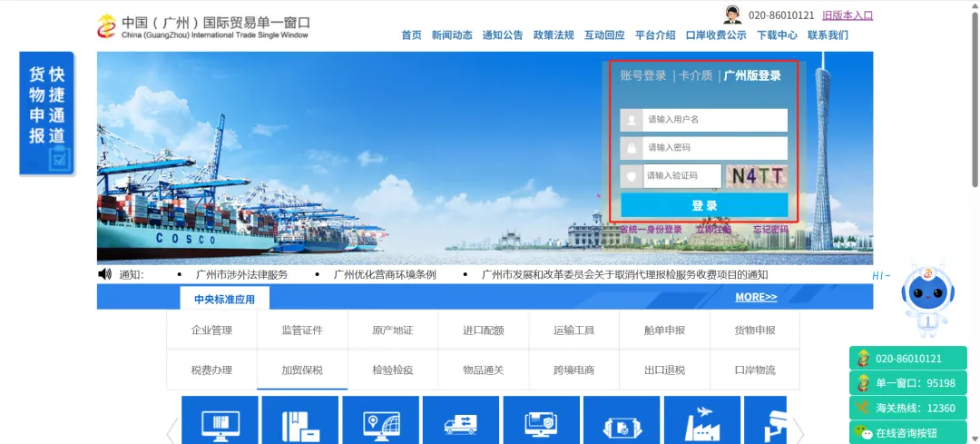Click the 登录 button

click(704, 205)
